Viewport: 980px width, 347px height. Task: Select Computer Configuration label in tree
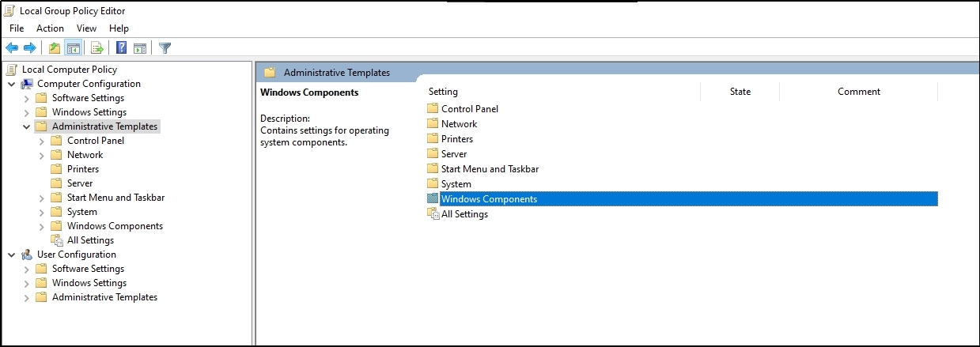[89, 84]
